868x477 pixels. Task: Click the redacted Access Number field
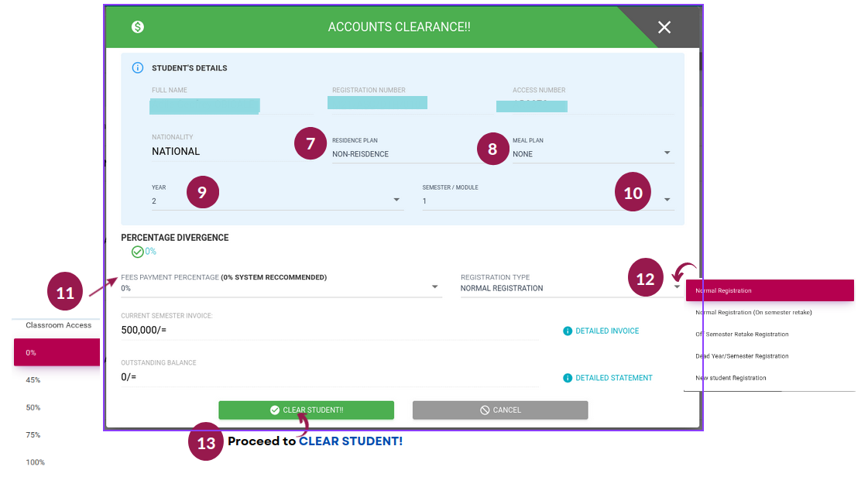pos(531,106)
